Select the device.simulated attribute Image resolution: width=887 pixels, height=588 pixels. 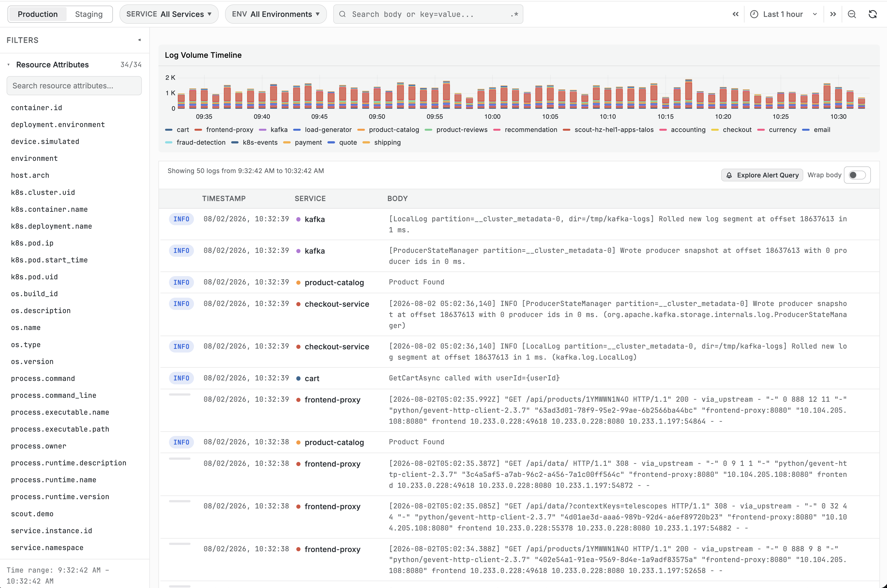[45, 141]
